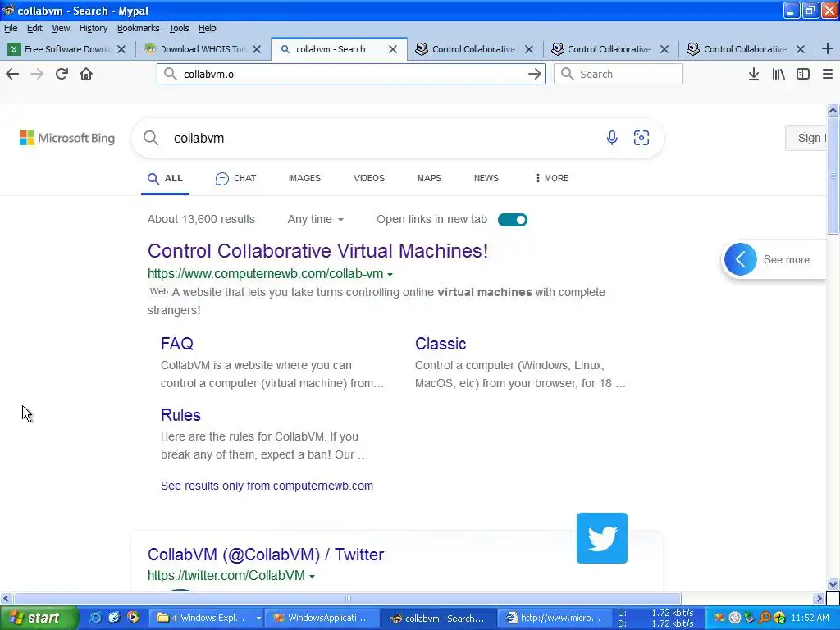
Task: Open the hamburger application menu
Action: click(828, 74)
